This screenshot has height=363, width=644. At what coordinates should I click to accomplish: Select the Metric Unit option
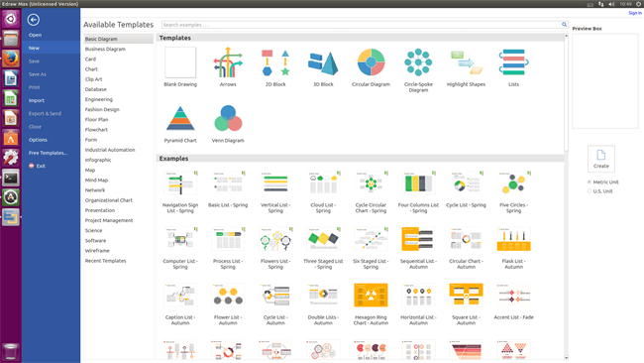click(589, 181)
